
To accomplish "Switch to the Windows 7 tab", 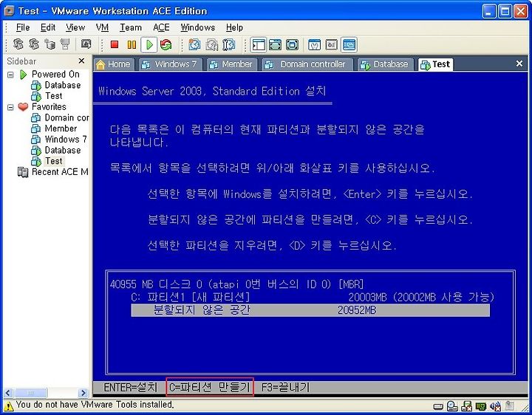I will click(171, 64).
